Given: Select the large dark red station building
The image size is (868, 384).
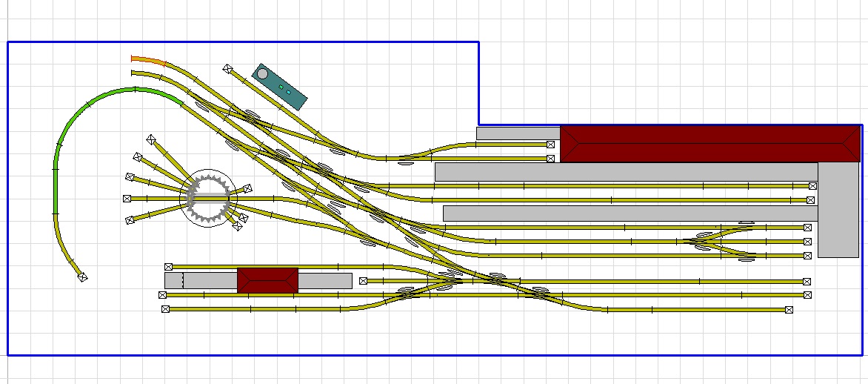Looking at the screenshot, I should click(711, 144).
